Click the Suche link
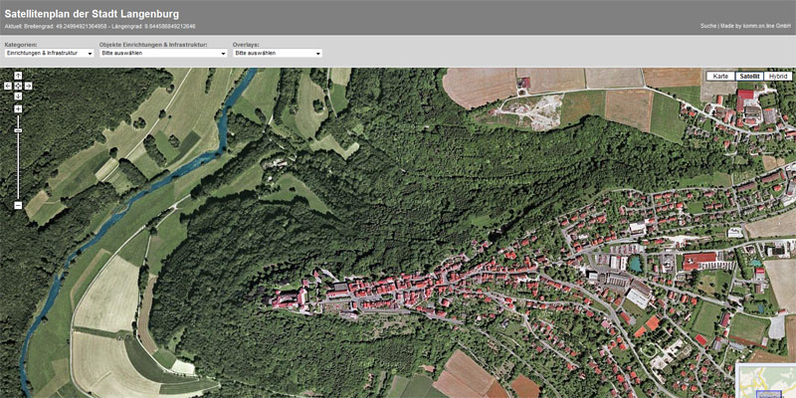This screenshot has height=398, width=796. click(x=708, y=26)
